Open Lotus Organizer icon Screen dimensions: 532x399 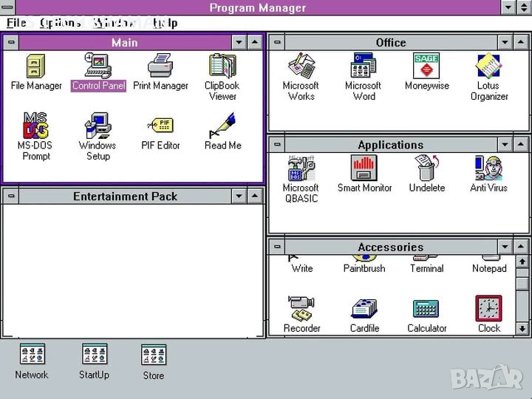click(x=488, y=67)
